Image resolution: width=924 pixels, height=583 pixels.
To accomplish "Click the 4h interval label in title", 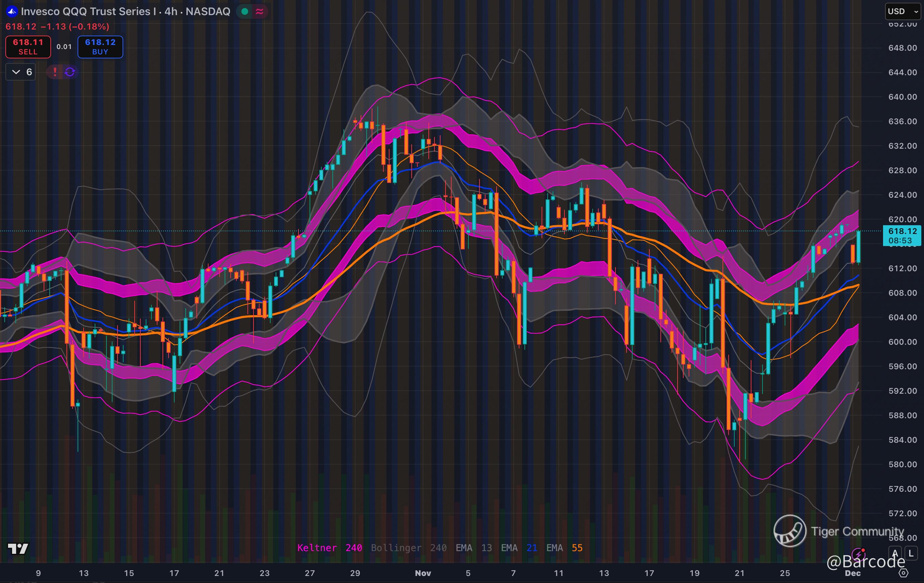I will pos(171,11).
